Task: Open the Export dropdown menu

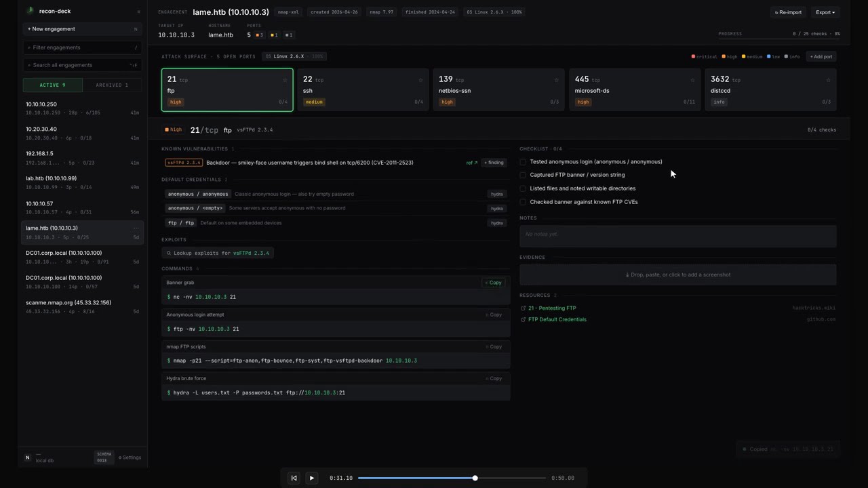Action: click(825, 12)
